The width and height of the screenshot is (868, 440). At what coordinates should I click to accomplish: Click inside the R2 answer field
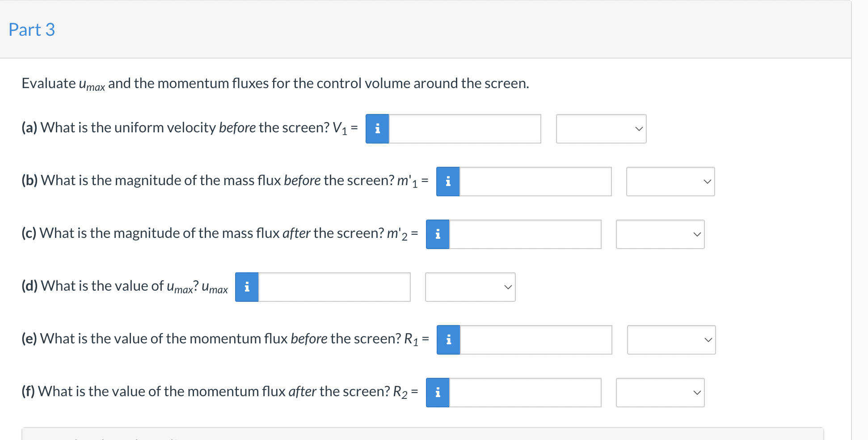tap(525, 392)
